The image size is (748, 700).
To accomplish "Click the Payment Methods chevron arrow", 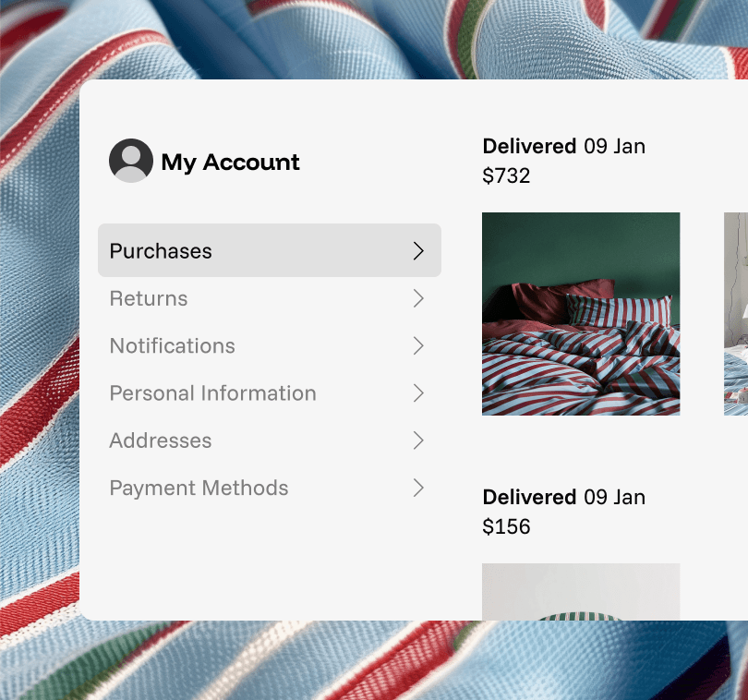I will point(418,488).
